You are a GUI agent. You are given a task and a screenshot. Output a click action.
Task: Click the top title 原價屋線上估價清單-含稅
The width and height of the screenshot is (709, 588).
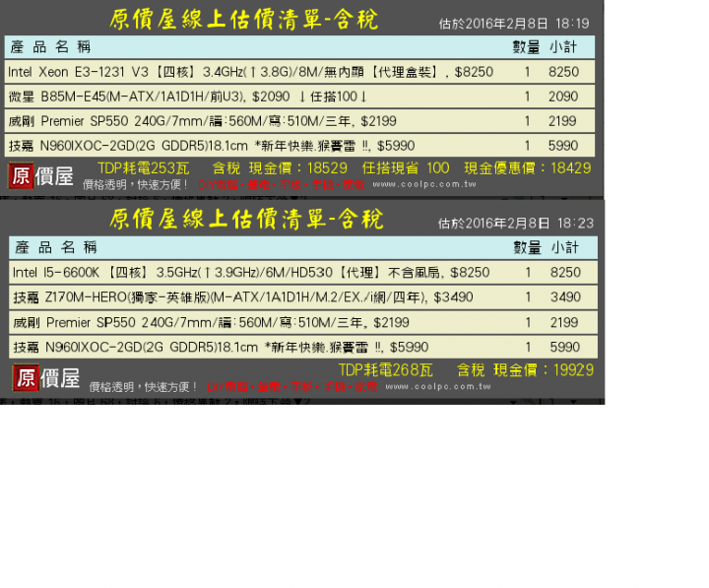[x=244, y=20]
